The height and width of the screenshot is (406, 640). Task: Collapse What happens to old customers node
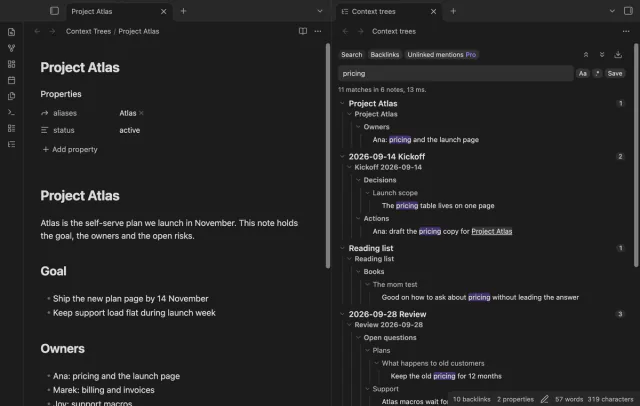pyautogui.click(x=376, y=363)
